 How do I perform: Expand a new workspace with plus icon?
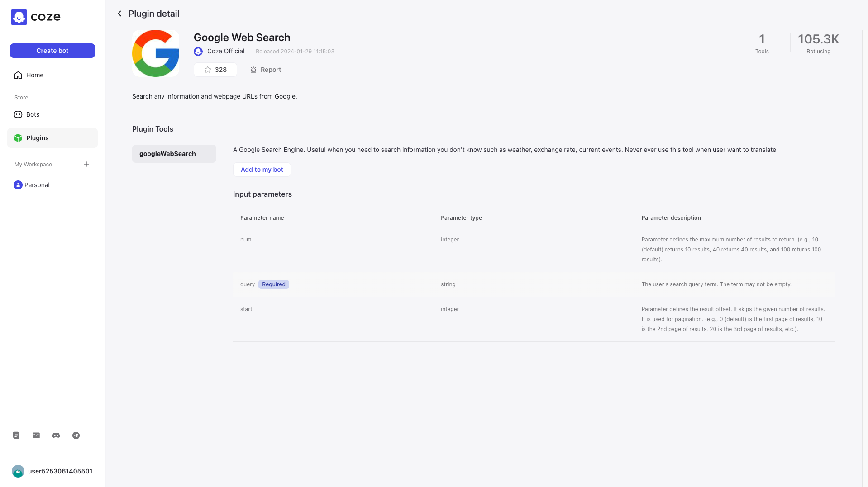tap(86, 164)
